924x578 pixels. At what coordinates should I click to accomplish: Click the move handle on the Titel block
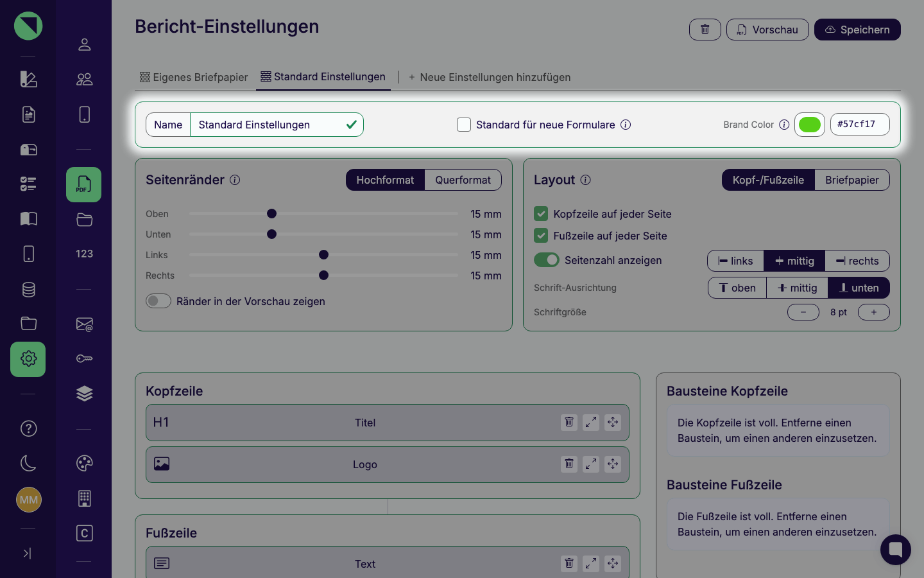coord(613,423)
